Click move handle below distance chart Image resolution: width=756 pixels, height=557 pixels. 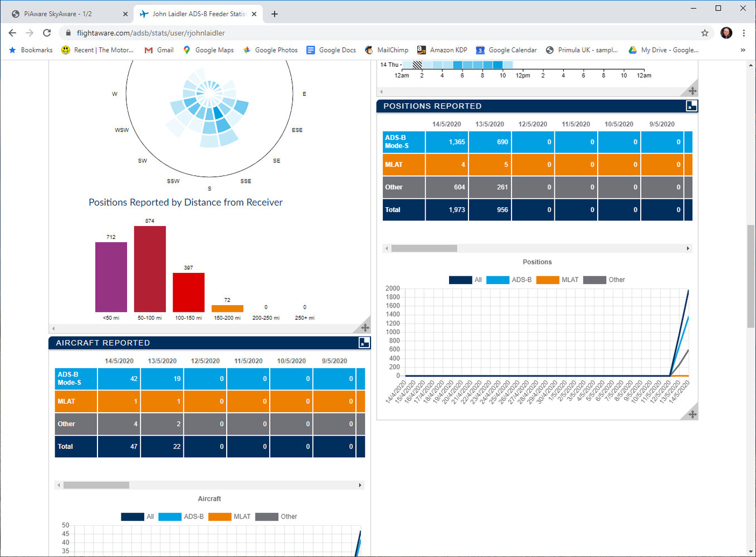365,328
